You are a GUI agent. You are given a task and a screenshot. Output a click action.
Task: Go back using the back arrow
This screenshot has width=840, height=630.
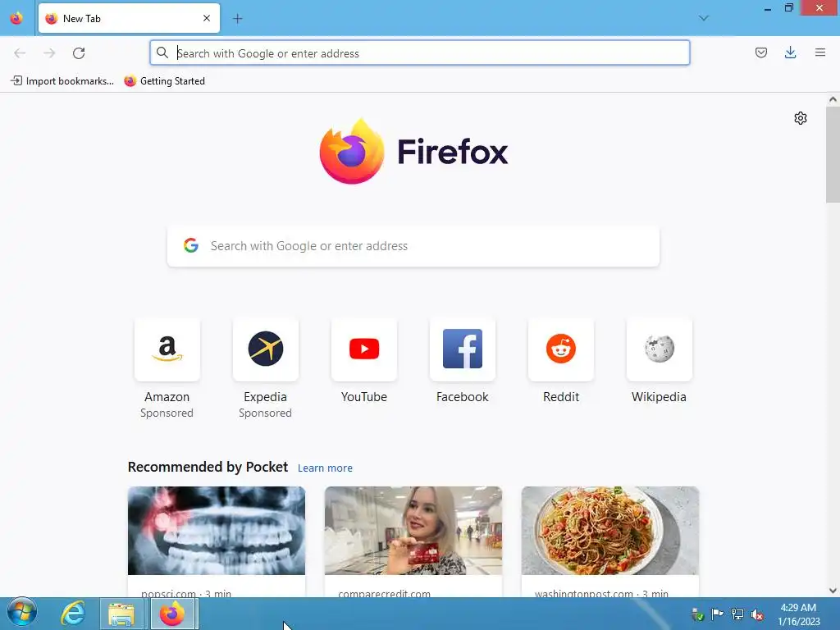coord(20,53)
